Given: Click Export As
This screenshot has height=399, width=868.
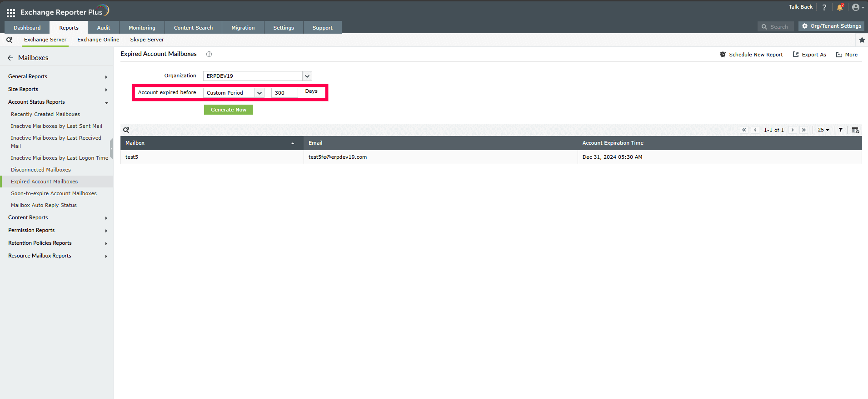Looking at the screenshot, I should pos(809,55).
